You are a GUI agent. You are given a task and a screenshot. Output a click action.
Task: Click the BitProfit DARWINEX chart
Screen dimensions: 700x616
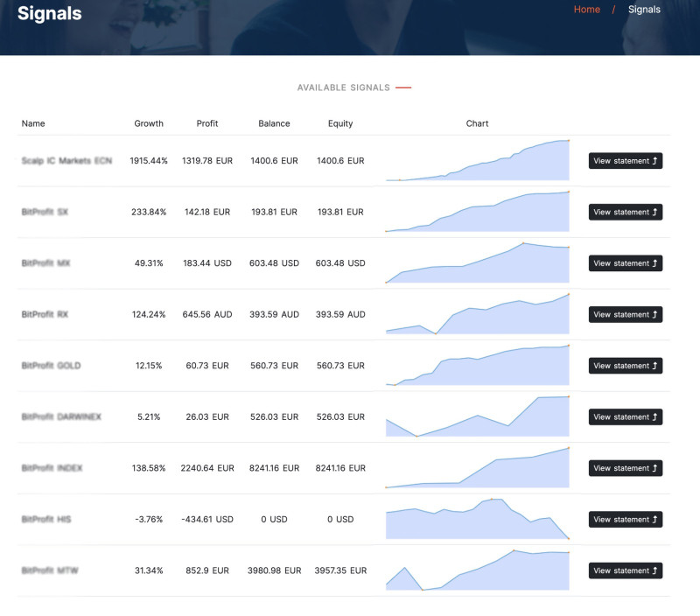pos(478,417)
